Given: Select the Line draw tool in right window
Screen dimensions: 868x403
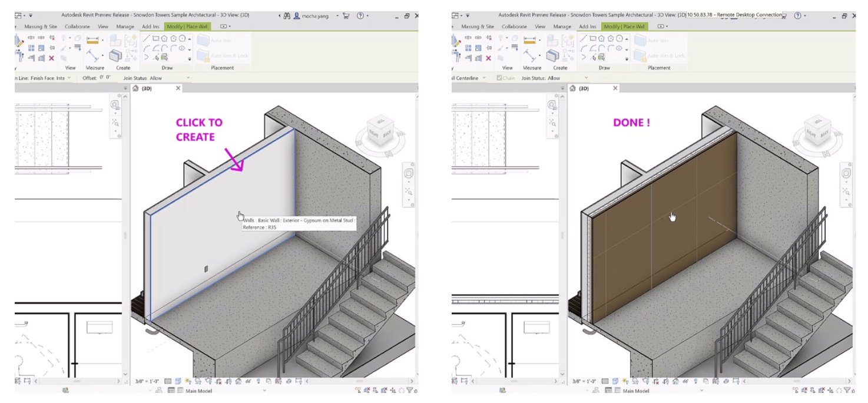Looking at the screenshot, I should 583,38.
